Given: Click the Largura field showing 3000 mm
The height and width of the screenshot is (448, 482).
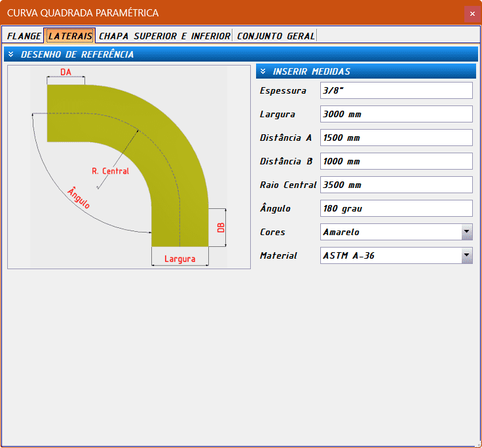Looking at the screenshot, I should (x=396, y=114).
